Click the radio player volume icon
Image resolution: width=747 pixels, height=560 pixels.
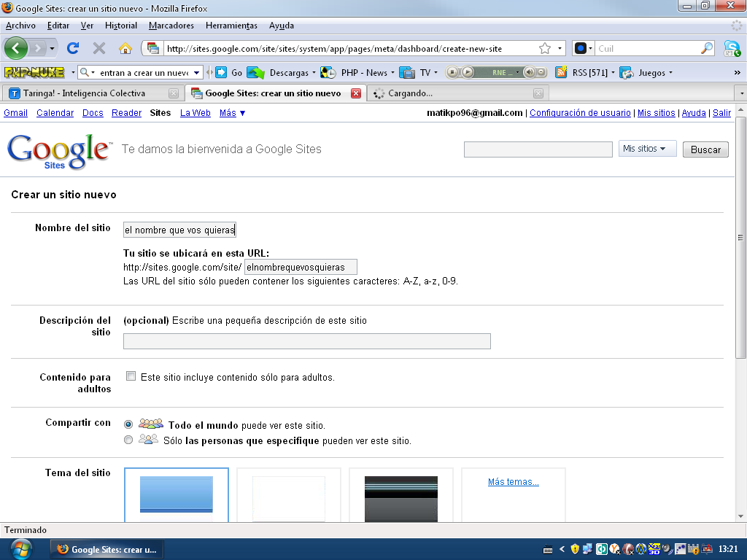pyautogui.click(x=529, y=72)
